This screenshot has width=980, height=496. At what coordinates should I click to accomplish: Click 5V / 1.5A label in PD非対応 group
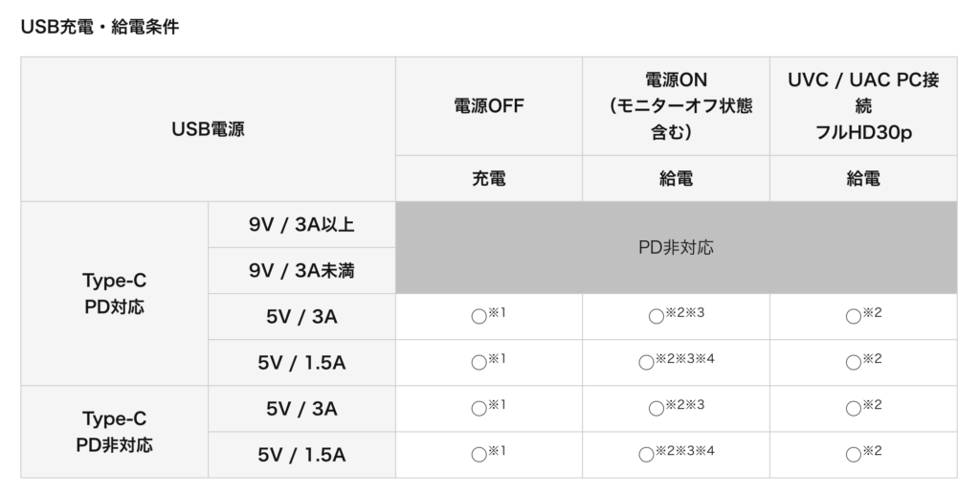pos(301,455)
